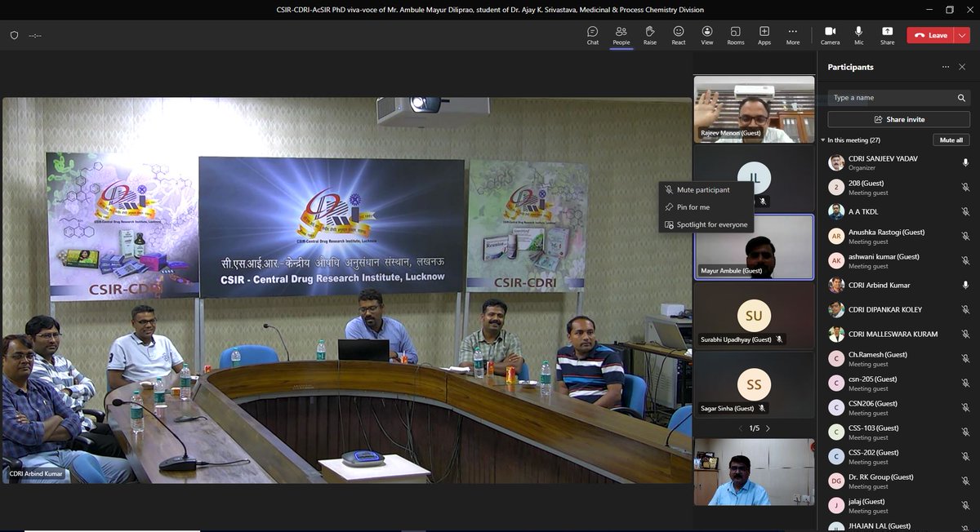Click the search magnifier in name field

pos(961,98)
